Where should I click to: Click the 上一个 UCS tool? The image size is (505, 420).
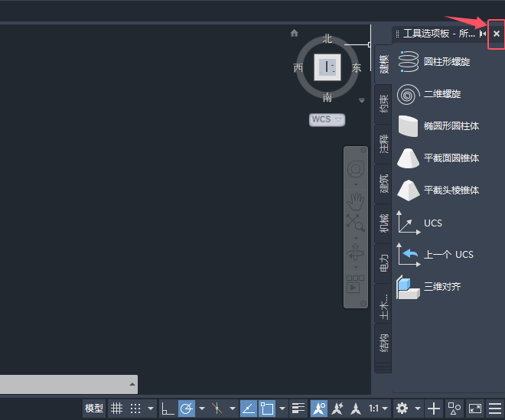(435, 255)
